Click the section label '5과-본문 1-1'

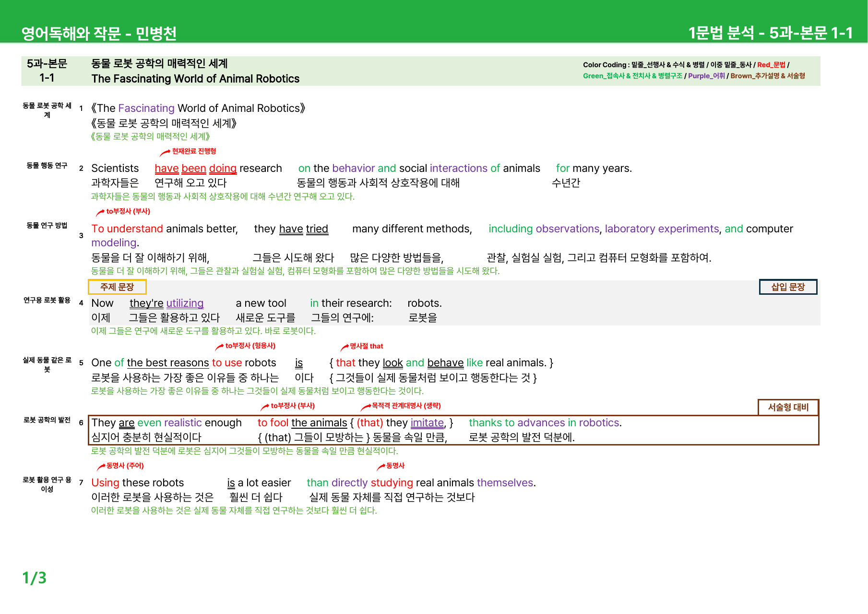pyautogui.click(x=47, y=71)
